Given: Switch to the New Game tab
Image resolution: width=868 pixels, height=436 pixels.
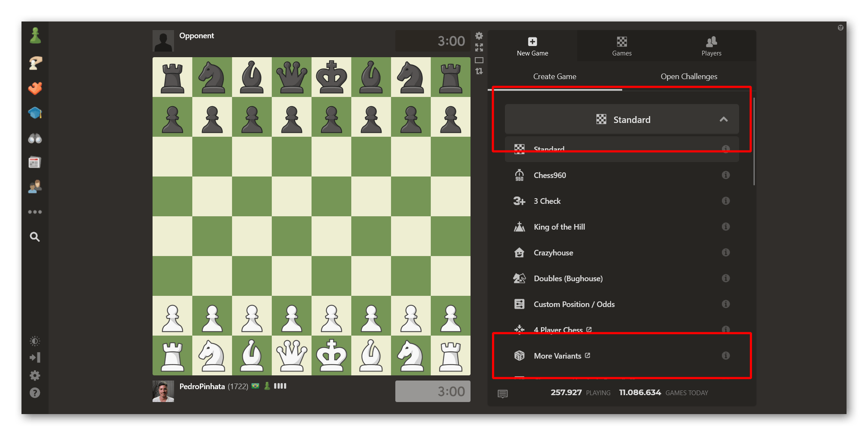Looking at the screenshot, I should 532,46.
